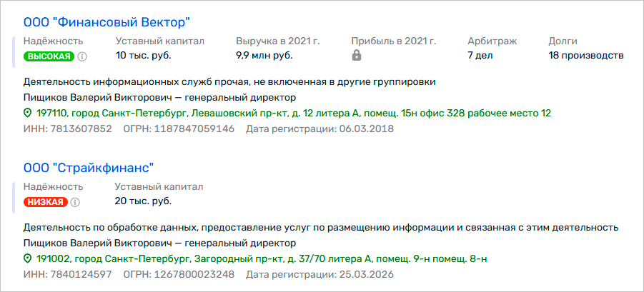This screenshot has width=644, height=292.
Task: Click info icon next to ВЫСОКАЯ badge
Action: [82, 56]
